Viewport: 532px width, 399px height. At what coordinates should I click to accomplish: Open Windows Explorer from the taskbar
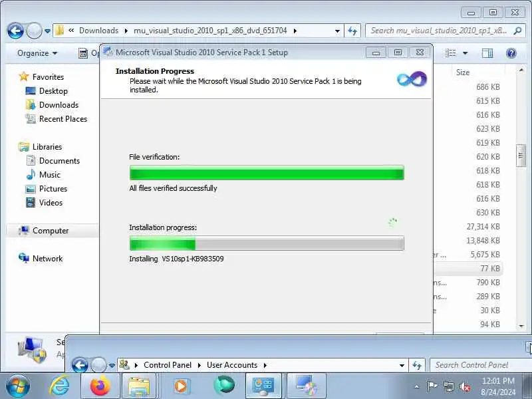[139, 386]
